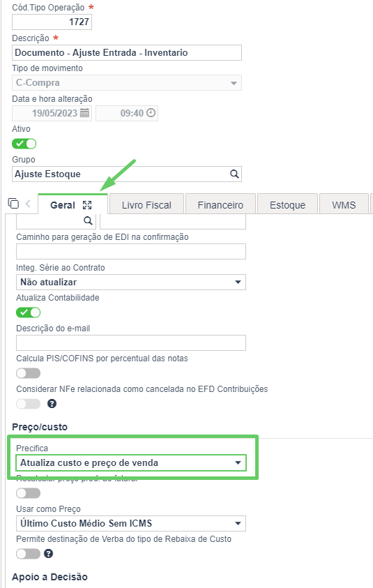Expand the Precifica dropdown
The image size is (373, 588).
[x=131, y=462]
